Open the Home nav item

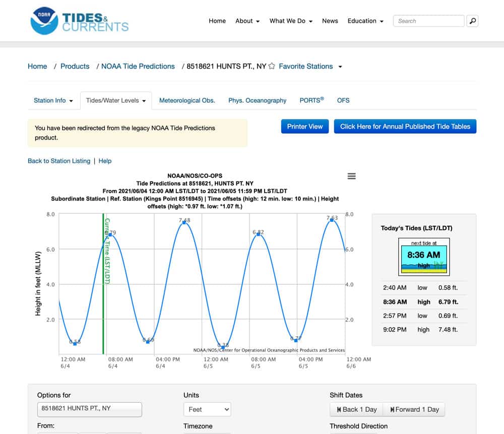(217, 21)
